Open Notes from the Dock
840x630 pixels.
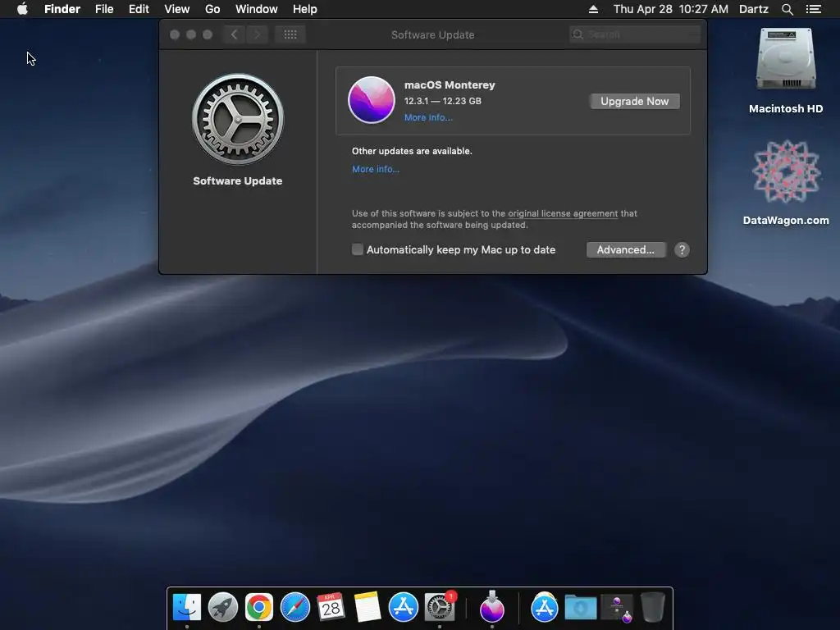click(367, 607)
